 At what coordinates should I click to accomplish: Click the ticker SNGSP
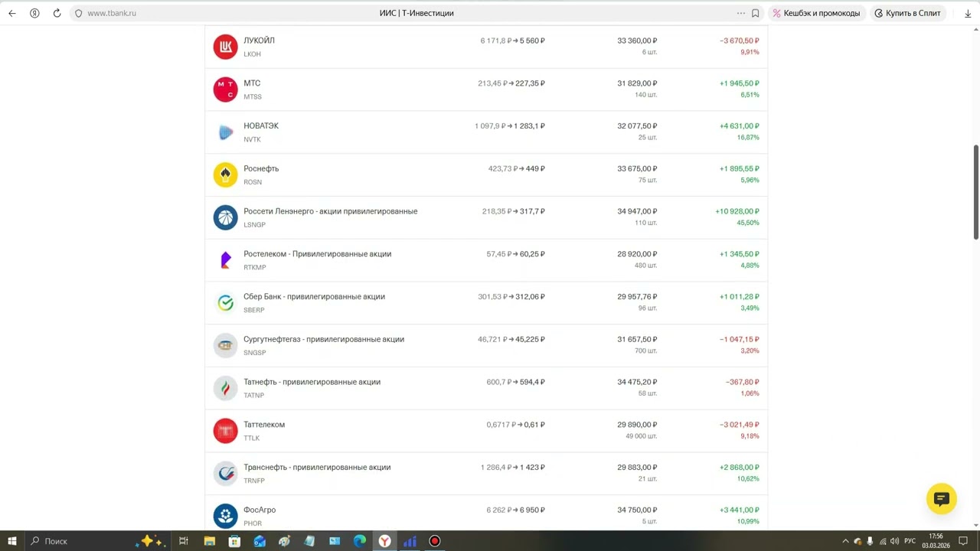pos(255,353)
